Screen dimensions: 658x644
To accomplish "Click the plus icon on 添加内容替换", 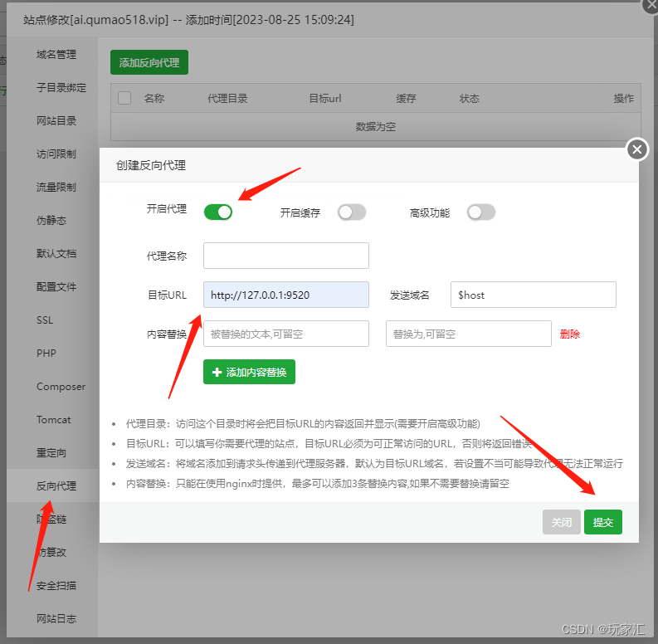I will [217, 372].
